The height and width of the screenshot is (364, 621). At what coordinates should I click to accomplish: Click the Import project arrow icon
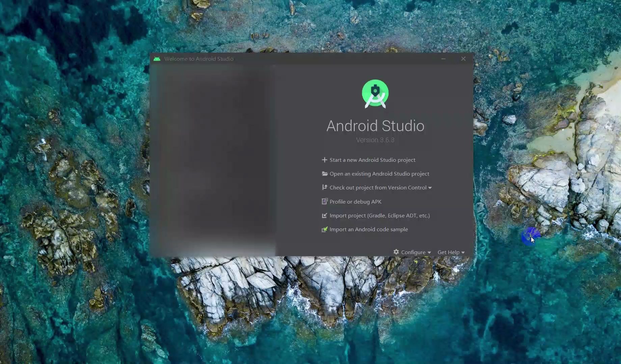pos(325,215)
